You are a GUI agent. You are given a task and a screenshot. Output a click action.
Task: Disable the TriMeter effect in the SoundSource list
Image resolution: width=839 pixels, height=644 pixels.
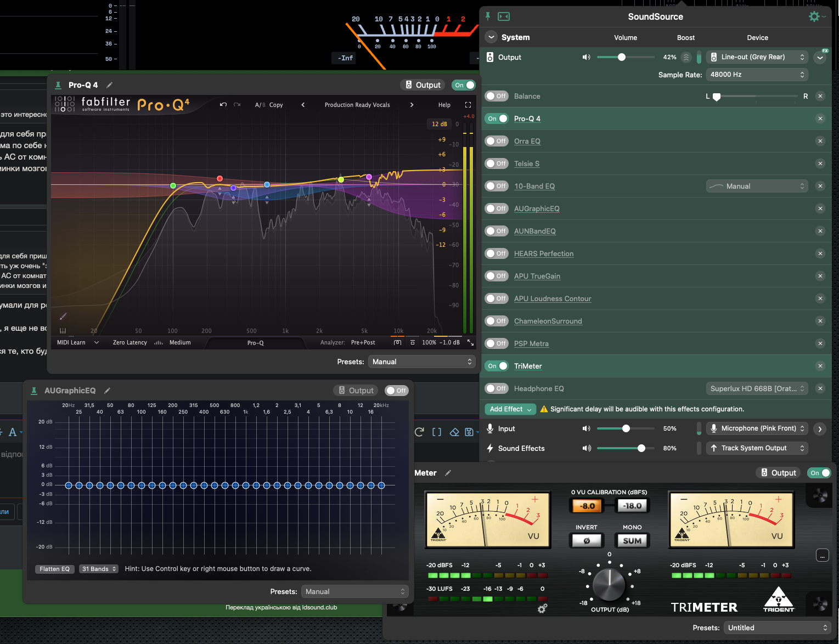[x=497, y=366]
